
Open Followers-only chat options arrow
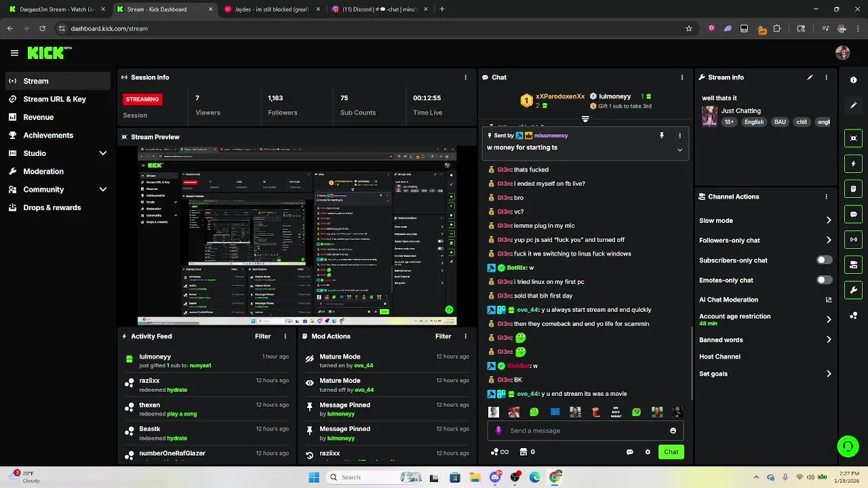[828, 240]
